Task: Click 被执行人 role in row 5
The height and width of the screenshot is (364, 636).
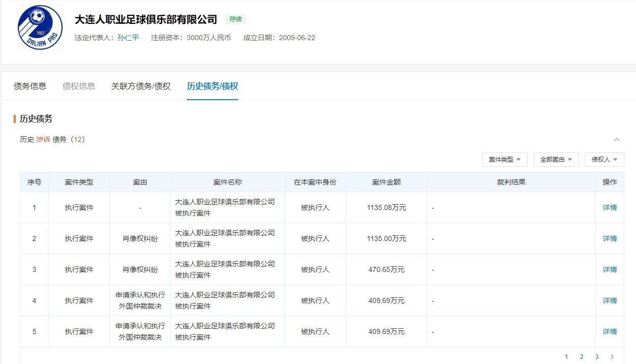Action: tap(315, 331)
